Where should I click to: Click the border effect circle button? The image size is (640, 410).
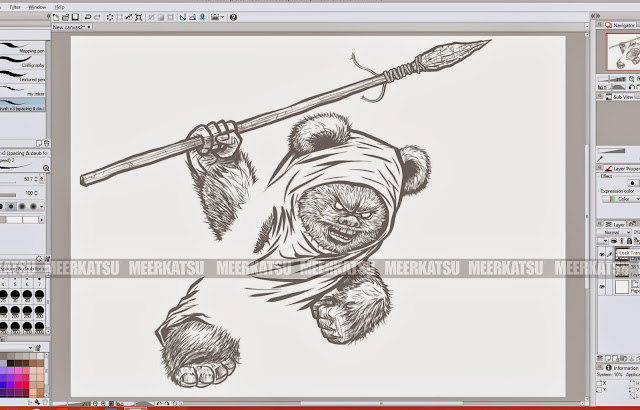(633, 183)
